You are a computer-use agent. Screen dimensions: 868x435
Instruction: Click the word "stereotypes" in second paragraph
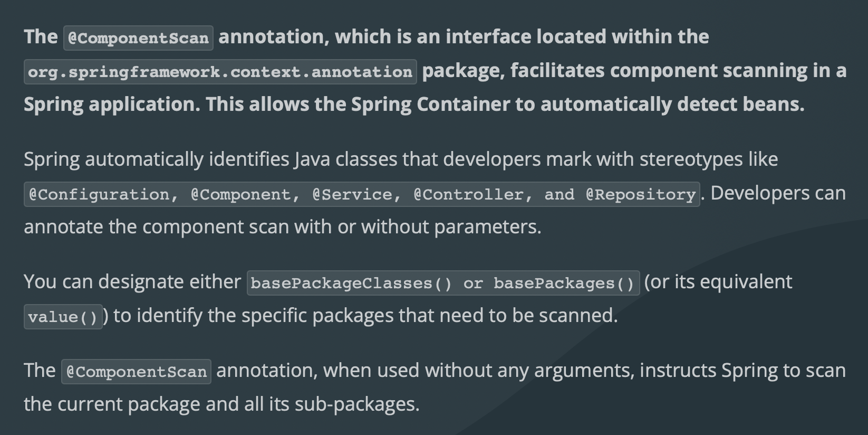690,159
